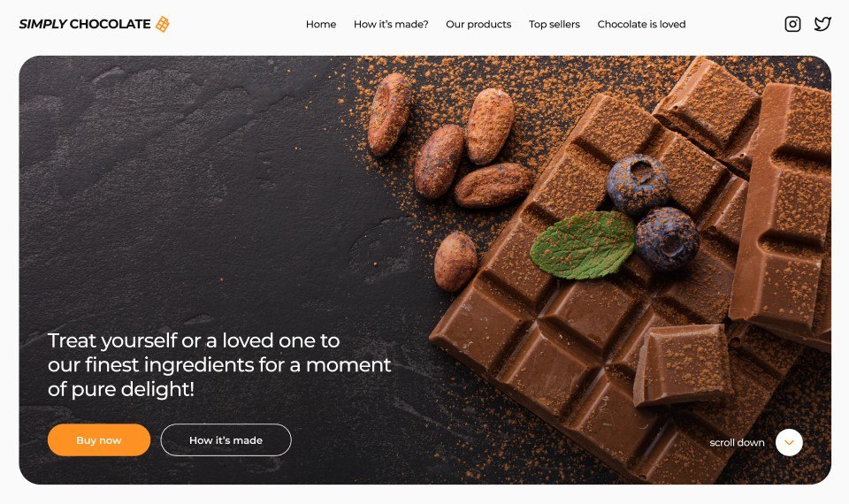Click the orange Buy now button
849x504 pixels.
click(99, 440)
